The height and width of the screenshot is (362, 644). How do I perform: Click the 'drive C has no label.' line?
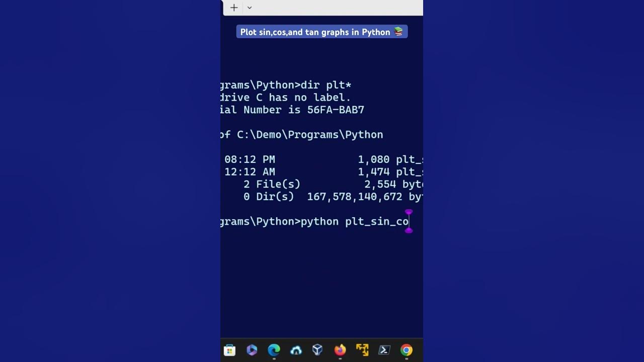tap(286, 98)
